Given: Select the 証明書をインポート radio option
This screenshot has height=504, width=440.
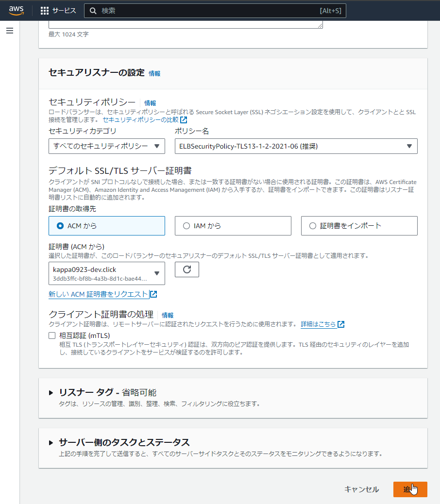Looking at the screenshot, I should coord(359,226).
